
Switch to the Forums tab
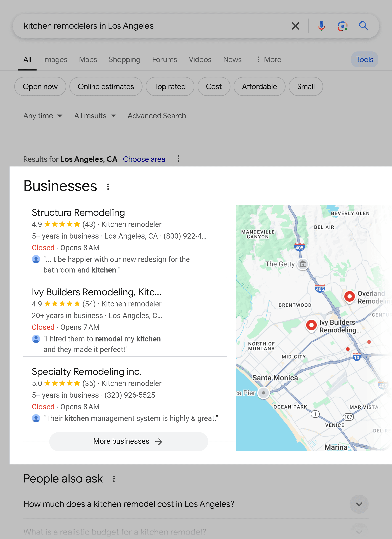[164, 59]
